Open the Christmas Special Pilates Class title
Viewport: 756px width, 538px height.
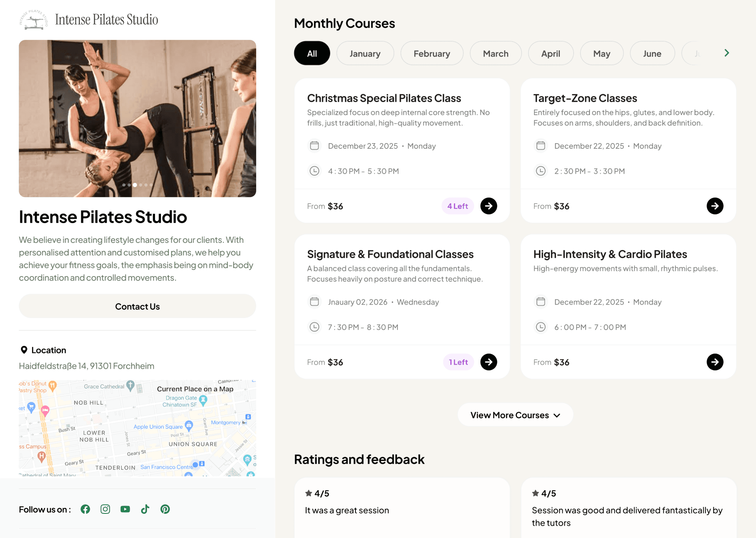[x=384, y=98]
